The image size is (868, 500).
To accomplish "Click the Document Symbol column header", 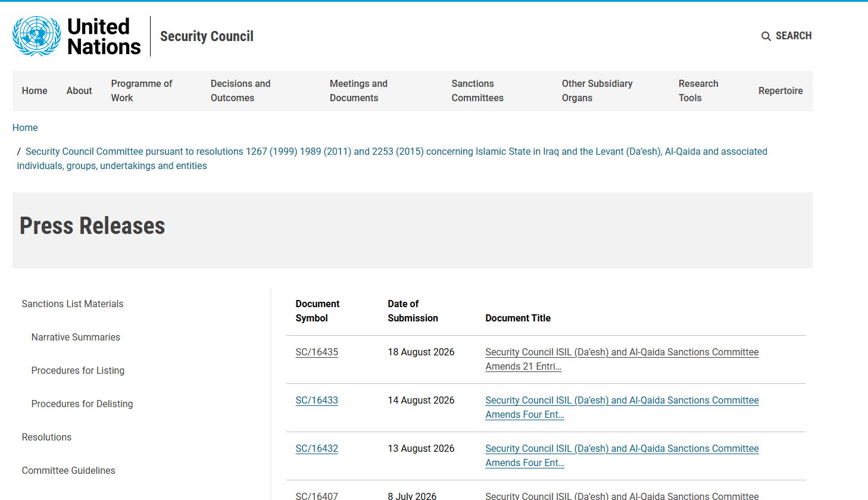I will coord(317,311).
